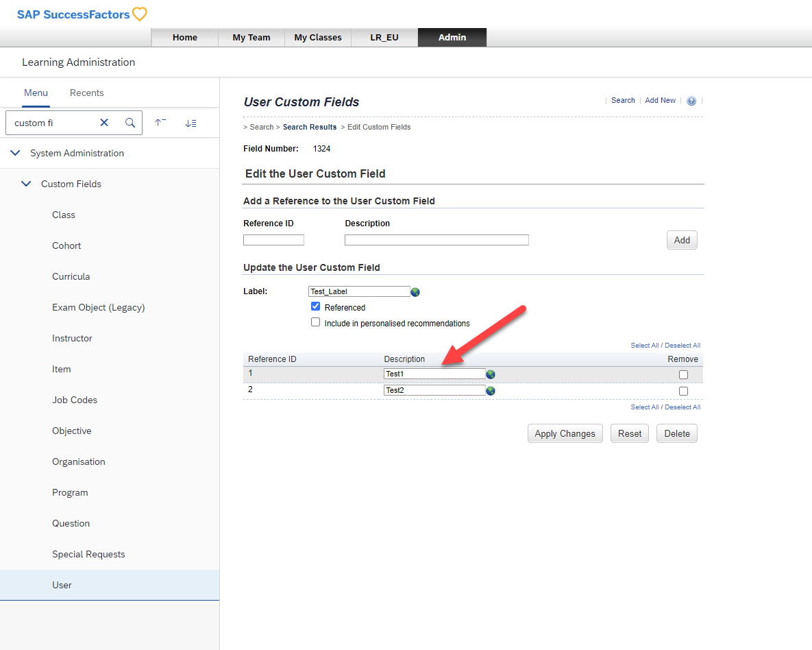Open Program custom fields
Viewport: 812px width, 650px height.
coord(70,492)
